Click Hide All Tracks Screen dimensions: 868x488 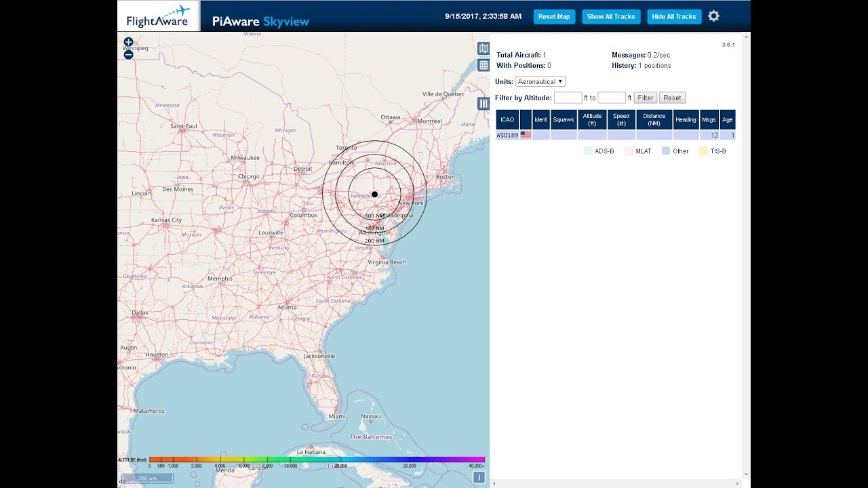(x=674, y=16)
